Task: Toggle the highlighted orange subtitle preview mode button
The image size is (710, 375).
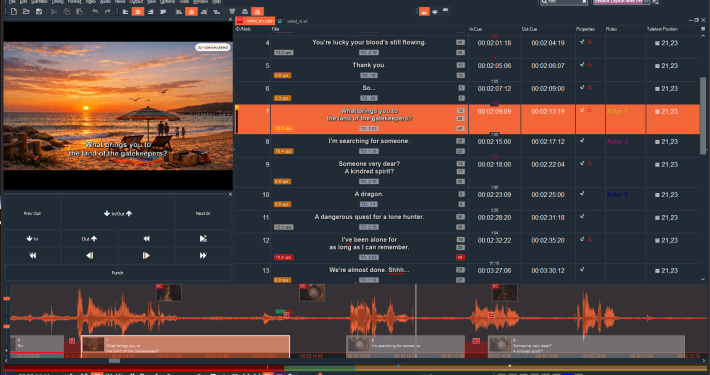Action: [424, 12]
